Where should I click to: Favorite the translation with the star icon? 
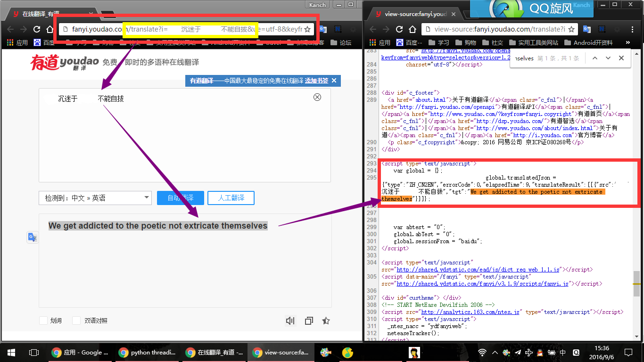(326, 321)
